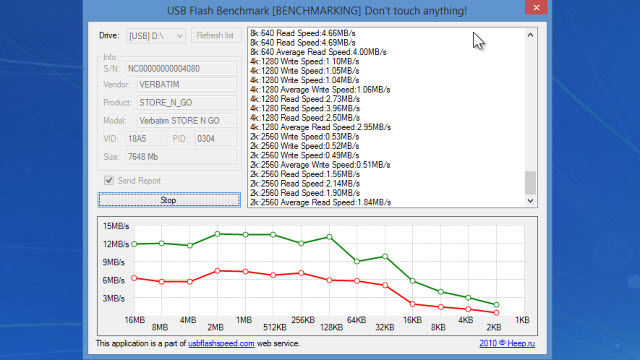Screen dimensions: 640x360
Task: Select log line 2k:2560 Read Speed:2.14MB/s
Action: pos(305,183)
